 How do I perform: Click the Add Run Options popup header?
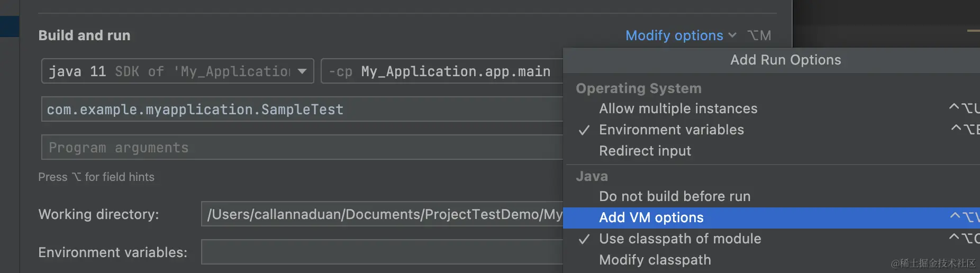(785, 60)
